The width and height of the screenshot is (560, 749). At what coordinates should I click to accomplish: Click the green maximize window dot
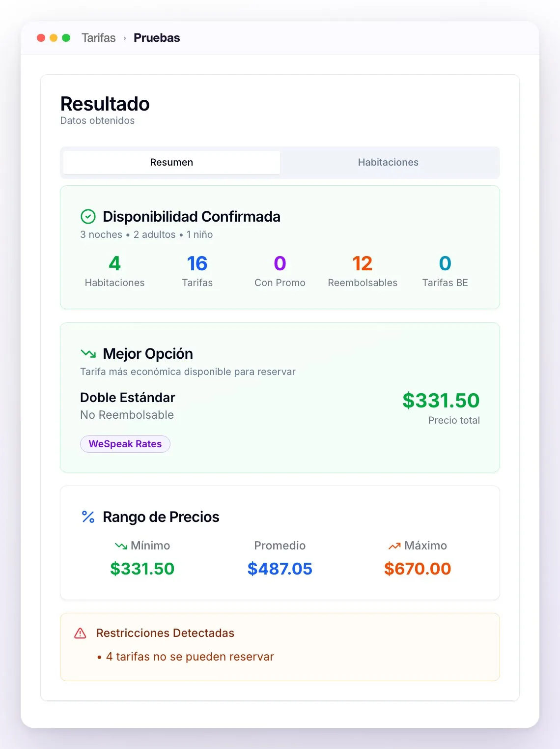point(66,38)
